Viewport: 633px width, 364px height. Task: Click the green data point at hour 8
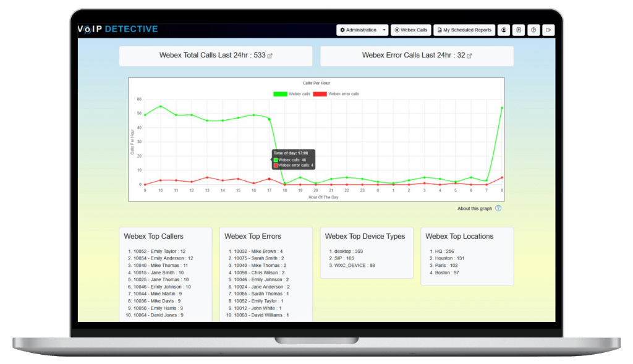[x=502, y=108]
